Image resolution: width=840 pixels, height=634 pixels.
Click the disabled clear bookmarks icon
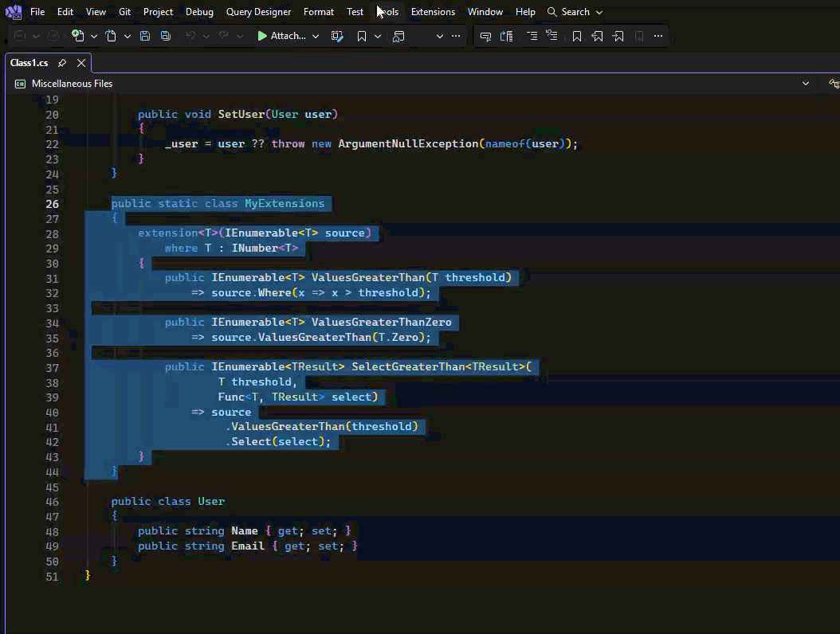(638, 36)
